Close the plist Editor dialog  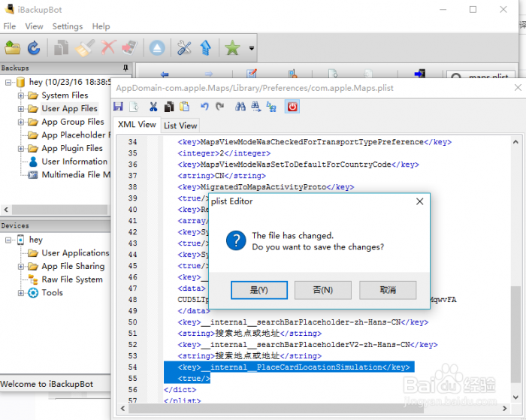(419, 201)
